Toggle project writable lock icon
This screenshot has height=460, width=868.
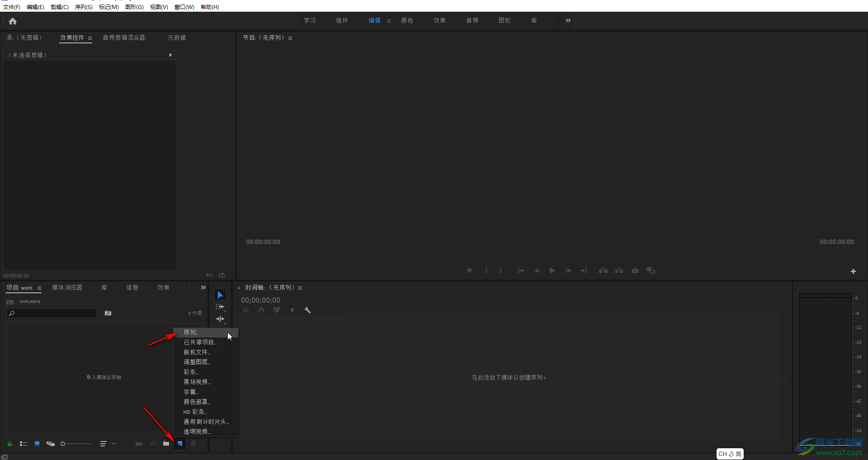click(x=9, y=444)
